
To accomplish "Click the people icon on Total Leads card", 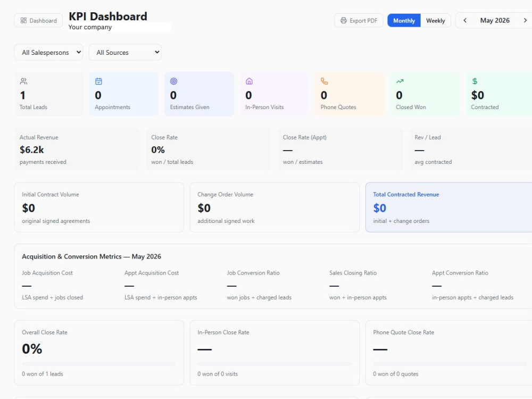I will pyautogui.click(x=23, y=81).
